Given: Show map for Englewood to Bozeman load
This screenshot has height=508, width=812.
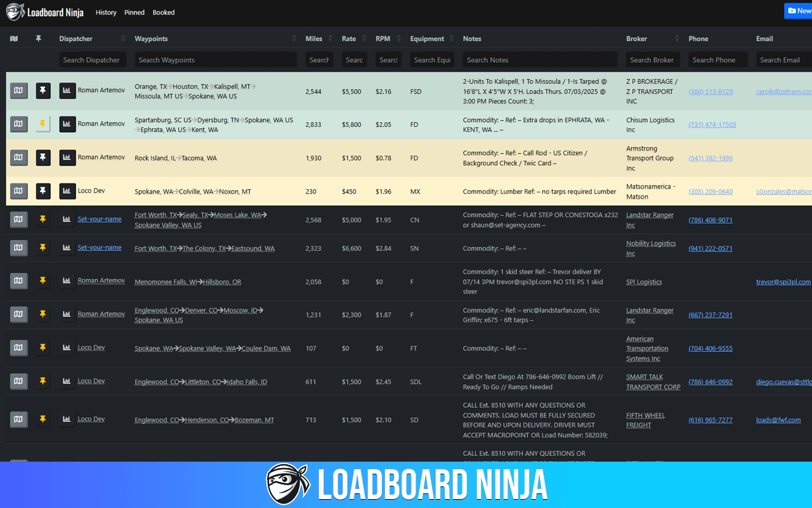Looking at the screenshot, I should (19, 419).
